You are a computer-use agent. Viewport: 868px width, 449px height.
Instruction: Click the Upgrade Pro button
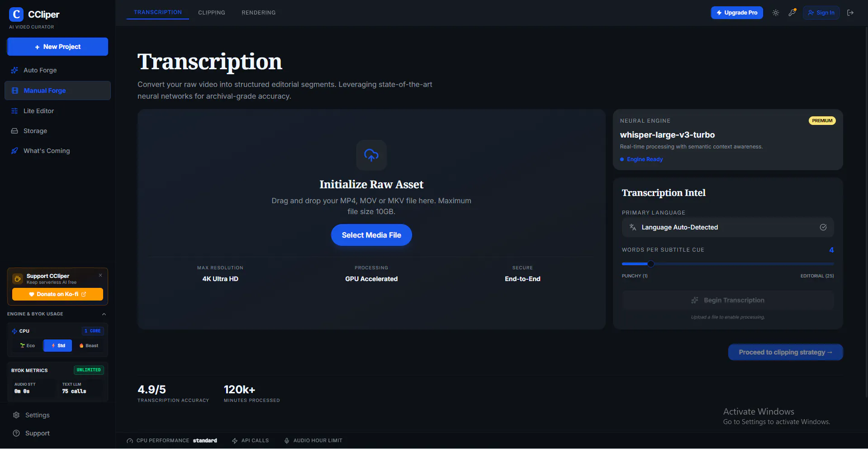737,13
